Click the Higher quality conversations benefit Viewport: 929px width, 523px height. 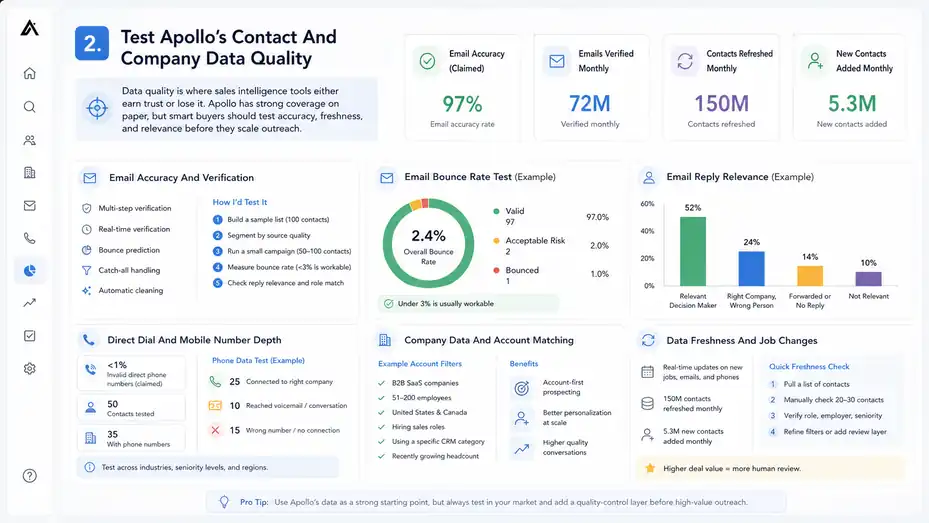550,448
